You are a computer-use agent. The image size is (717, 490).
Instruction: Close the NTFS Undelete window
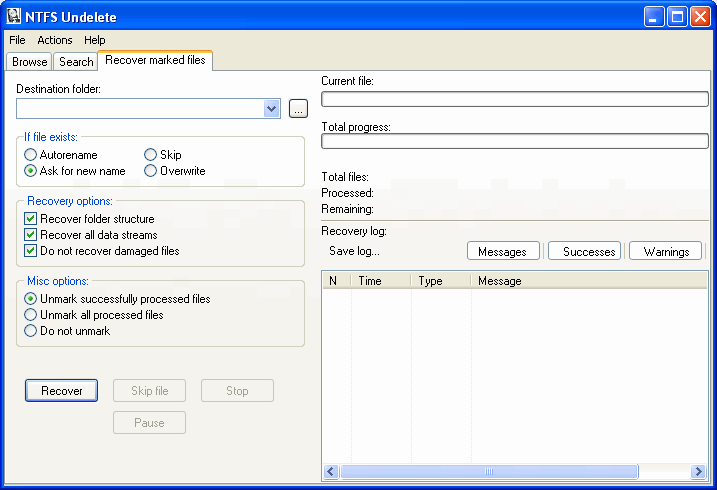pyautogui.click(x=700, y=17)
